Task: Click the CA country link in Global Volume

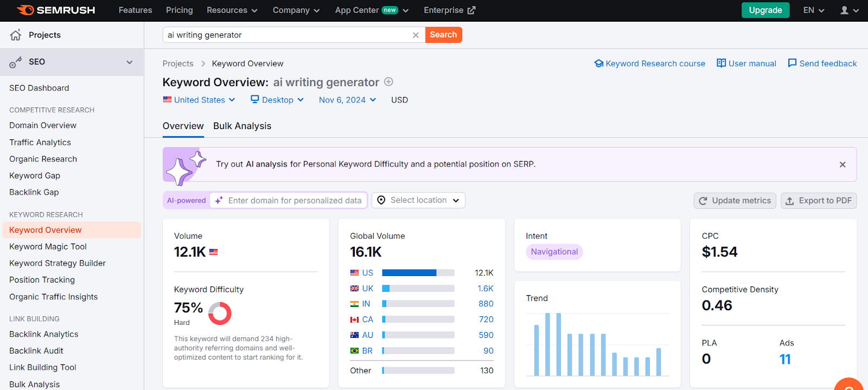Action: coord(368,319)
